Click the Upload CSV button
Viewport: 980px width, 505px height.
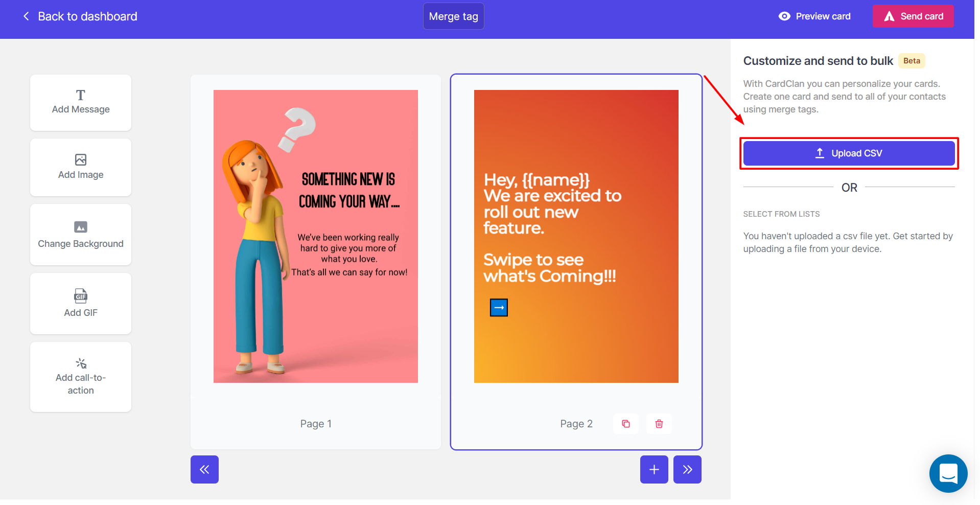(849, 153)
